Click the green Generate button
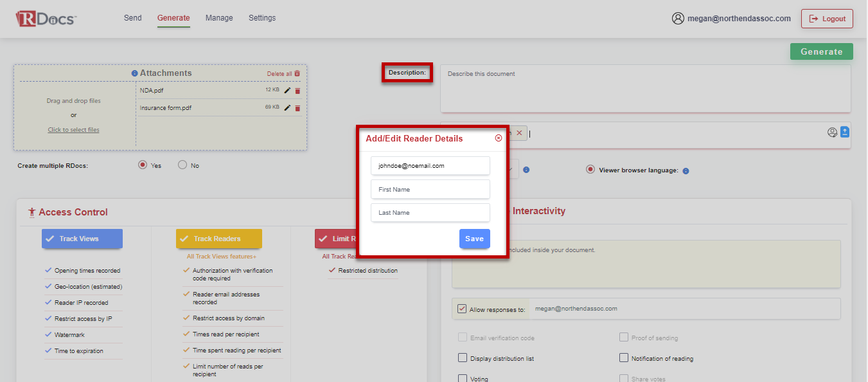This screenshot has width=868, height=382. (x=821, y=51)
